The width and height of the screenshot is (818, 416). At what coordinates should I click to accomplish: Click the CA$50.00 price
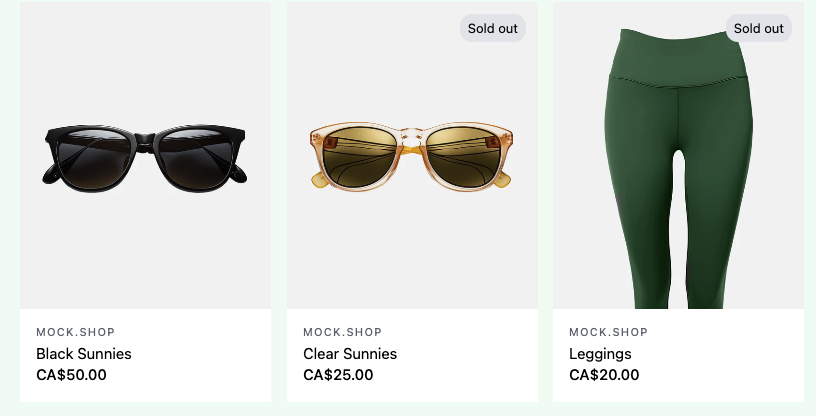pyautogui.click(x=71, y=376)
